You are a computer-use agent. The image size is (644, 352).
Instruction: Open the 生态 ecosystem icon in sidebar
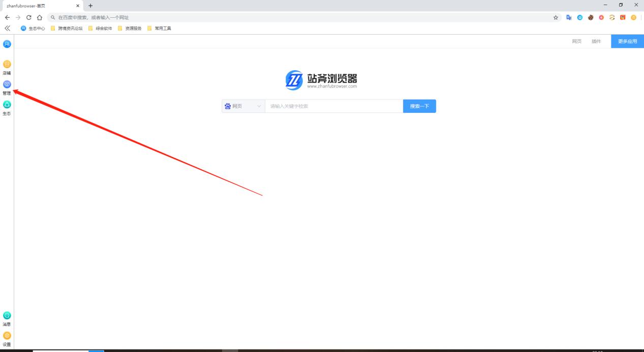[x=7, y=104]
